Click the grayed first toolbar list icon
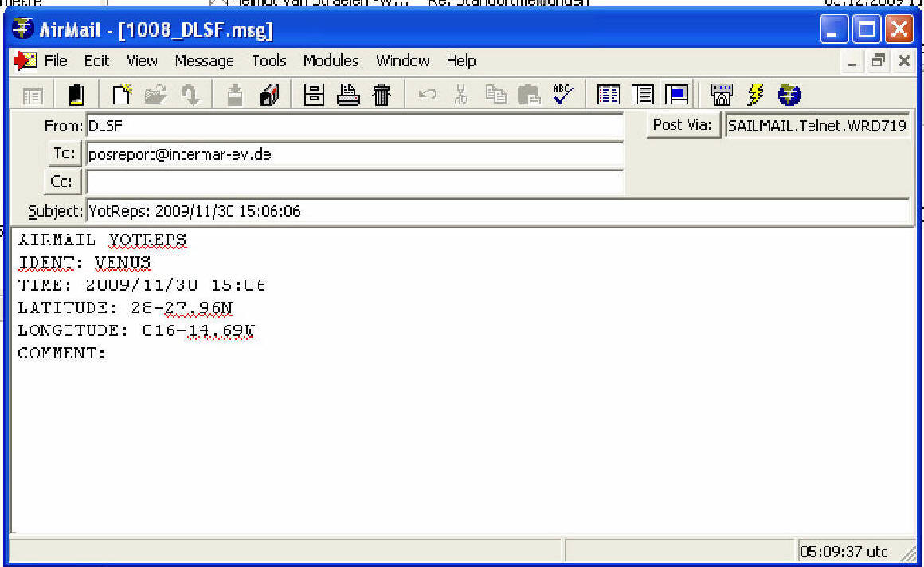This screenshot has width=924, height=567. click(33, 96)
